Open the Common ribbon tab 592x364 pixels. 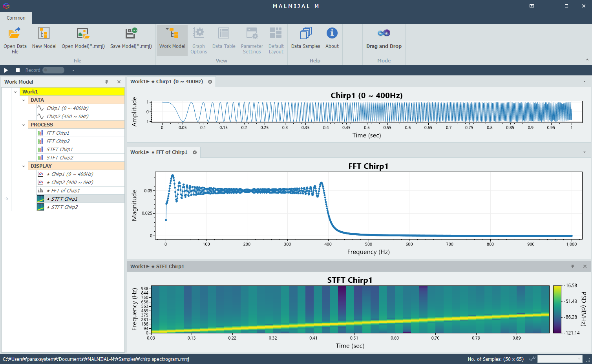click(x=16, y=18)
